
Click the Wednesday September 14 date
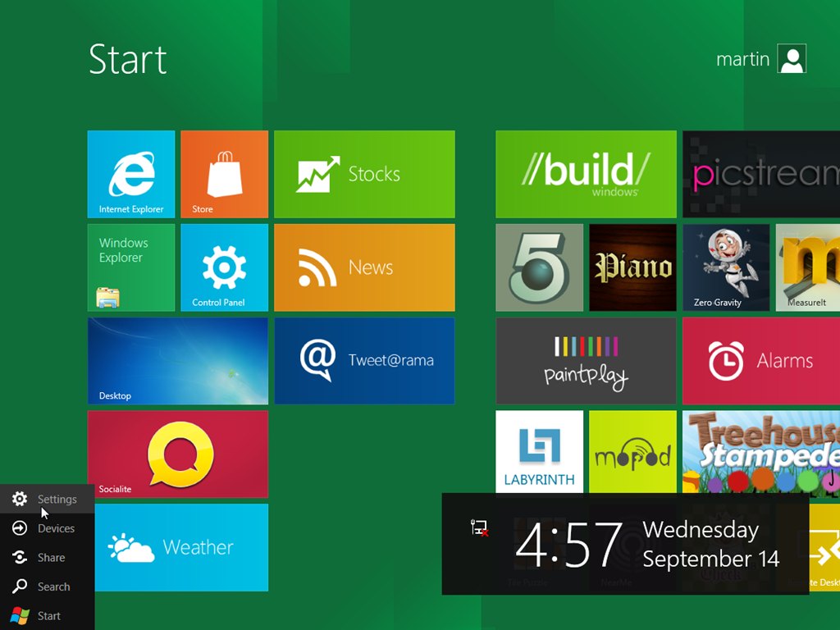(x=711, y=545)
